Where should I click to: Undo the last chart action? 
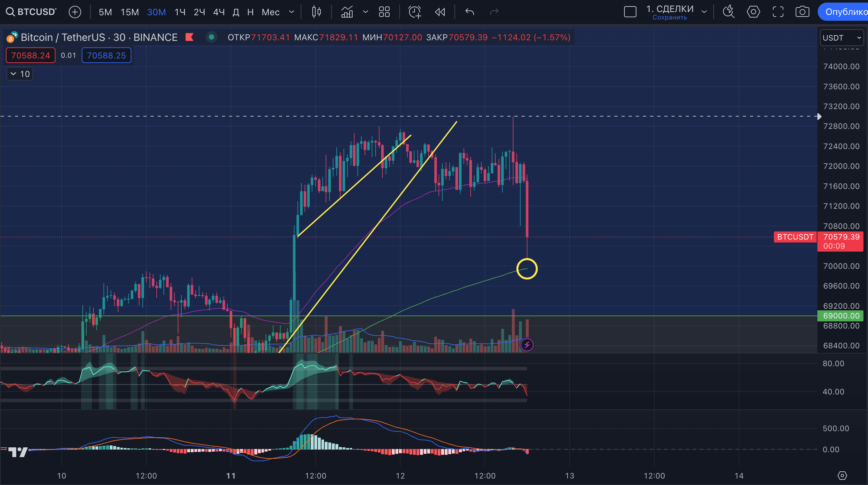point(469,11)
